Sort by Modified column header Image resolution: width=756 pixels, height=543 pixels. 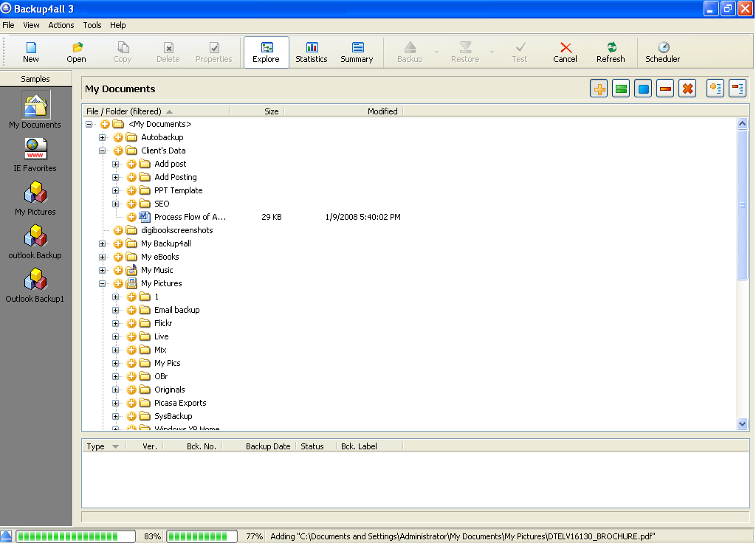click(343, 111)
